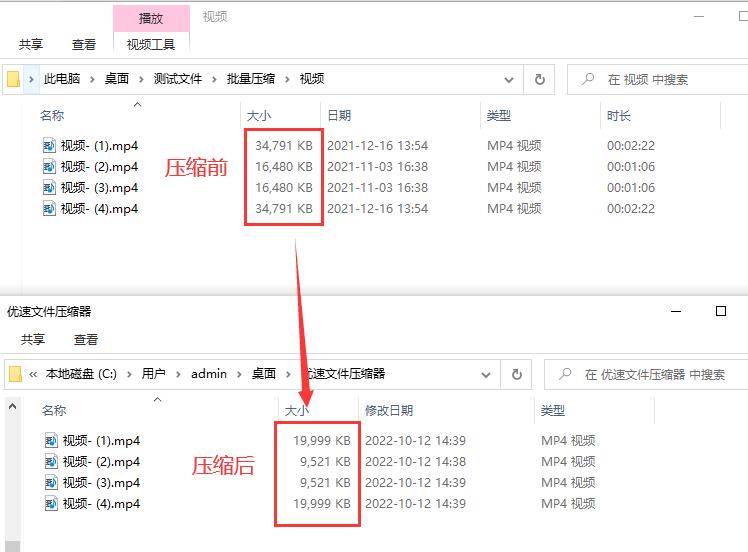
Task: Click the folder icon in 视频 address bar
Action: point(13,79)
